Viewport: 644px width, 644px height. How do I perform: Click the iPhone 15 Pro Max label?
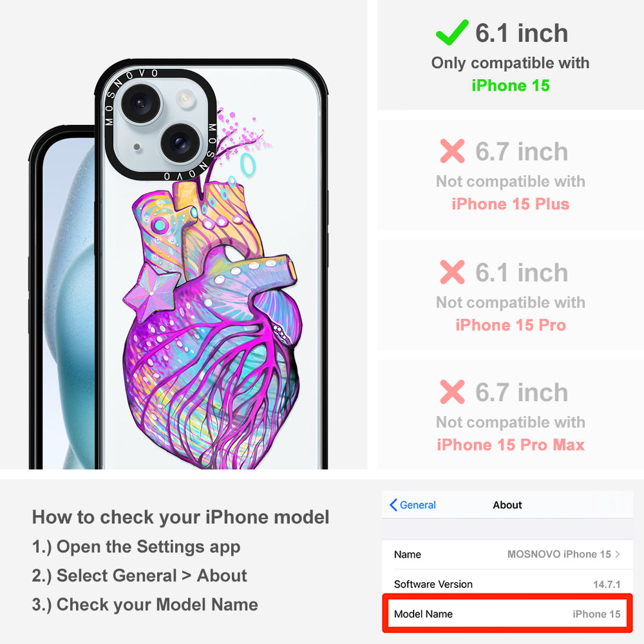(511, 445)
